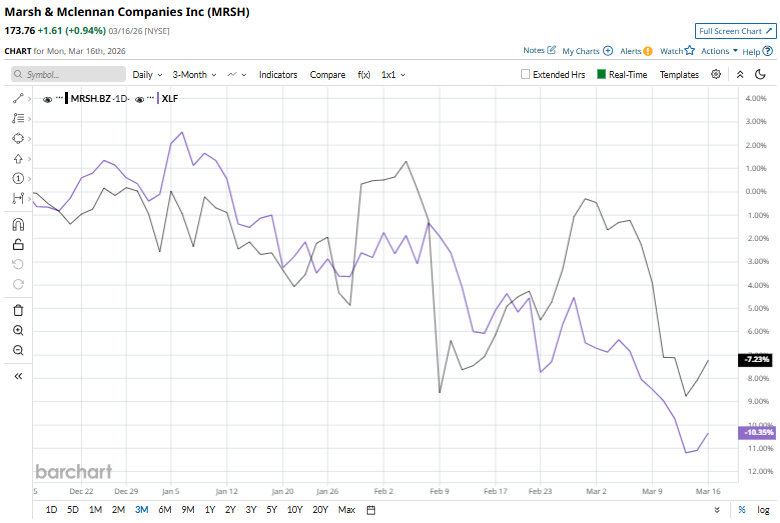Click the -10.35% XLF price label

pyautogui.click(x=757, y=432)
